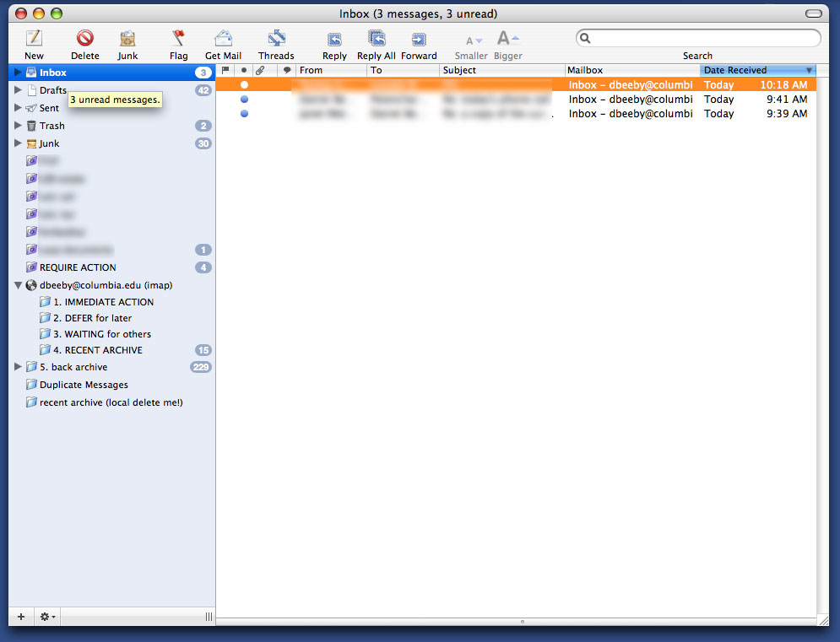Image resolution: width=840 pixels, height=642 pixels.
Task: Click the Reply All toolbar icon
Action: tap(376, 38)
